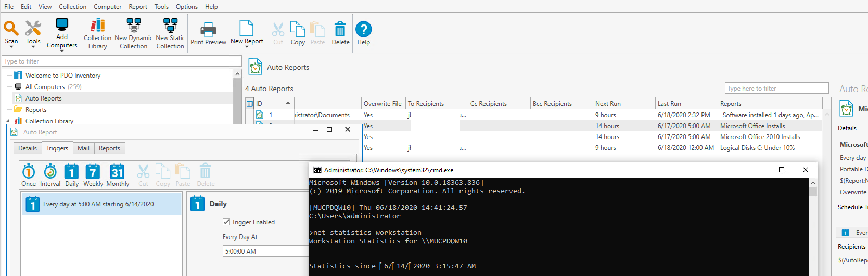
Task: Click the Print Preview icon
Action: [208, 33]
